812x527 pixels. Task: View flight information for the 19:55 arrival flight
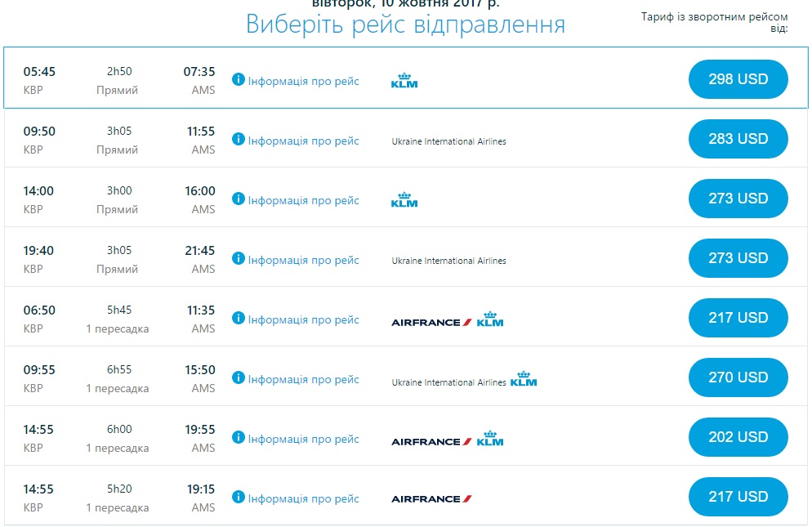pos(303,439)
